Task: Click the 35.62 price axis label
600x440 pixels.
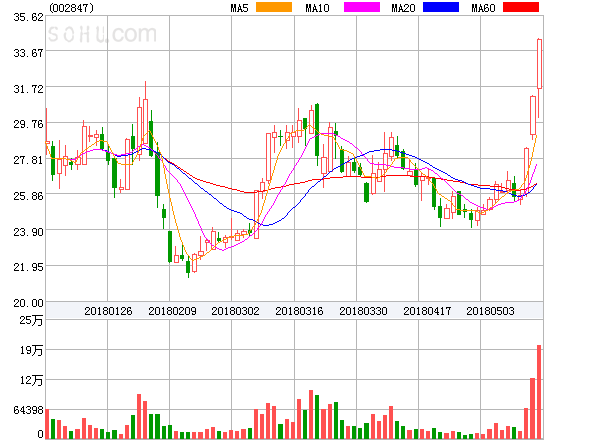Action: pyautogui.click(x=28, y=17)
